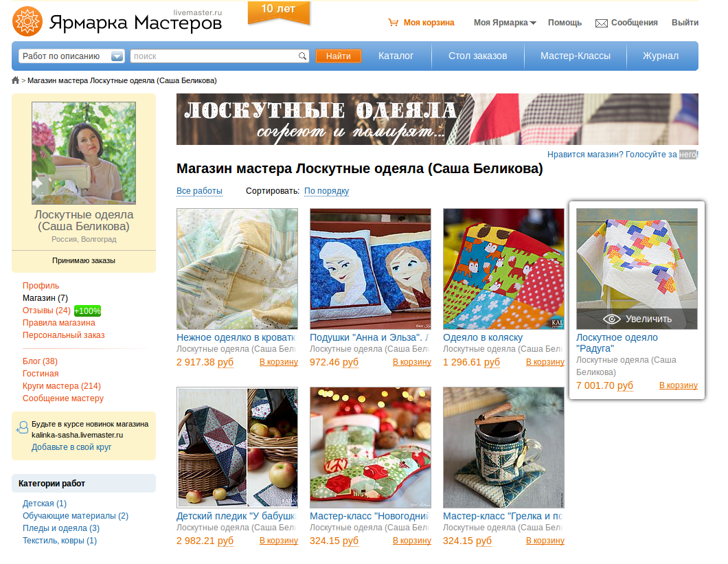Open the Каталог tab
Screen dimensions: 728x564
(x=396, y=56)
